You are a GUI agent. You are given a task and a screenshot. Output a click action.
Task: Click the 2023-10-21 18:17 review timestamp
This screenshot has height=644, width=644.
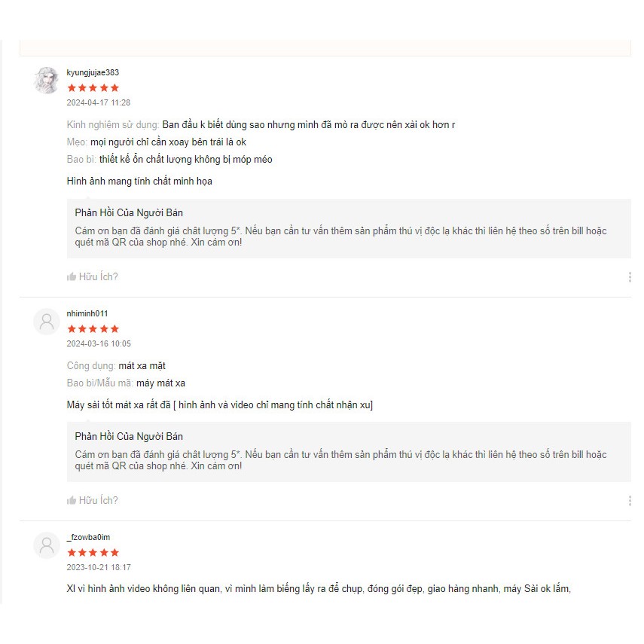(x=99, y=567)
